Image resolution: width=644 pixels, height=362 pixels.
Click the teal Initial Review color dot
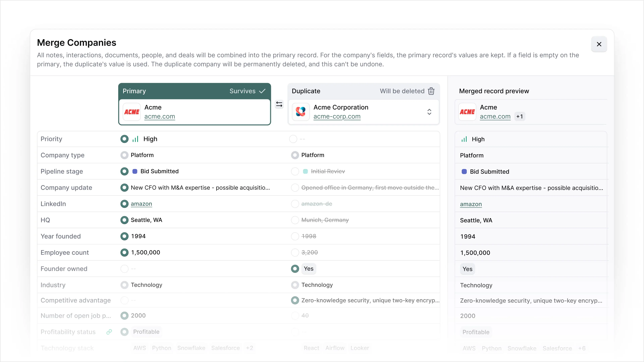pyautogui.click(x=305, y=171)
